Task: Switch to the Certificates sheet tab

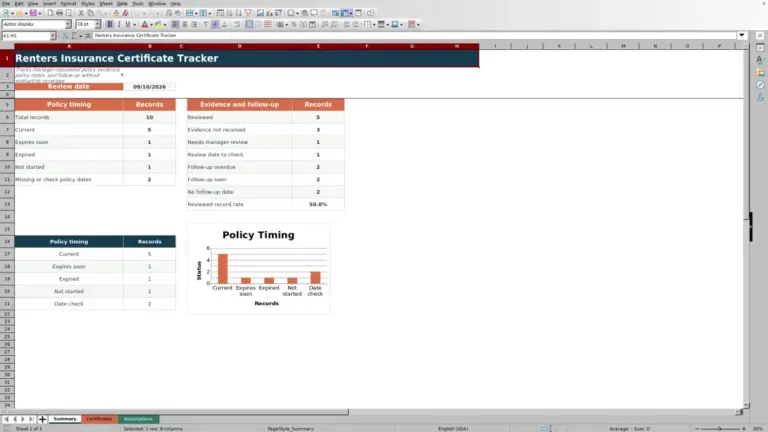Action: (99, 419)
